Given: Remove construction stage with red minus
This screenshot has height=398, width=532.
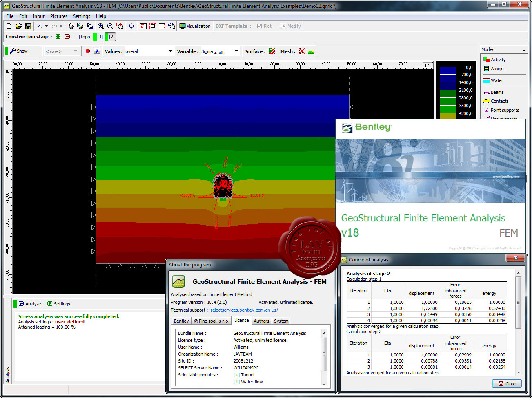Looking at the screenshot, I should click(x=67, y=37).
